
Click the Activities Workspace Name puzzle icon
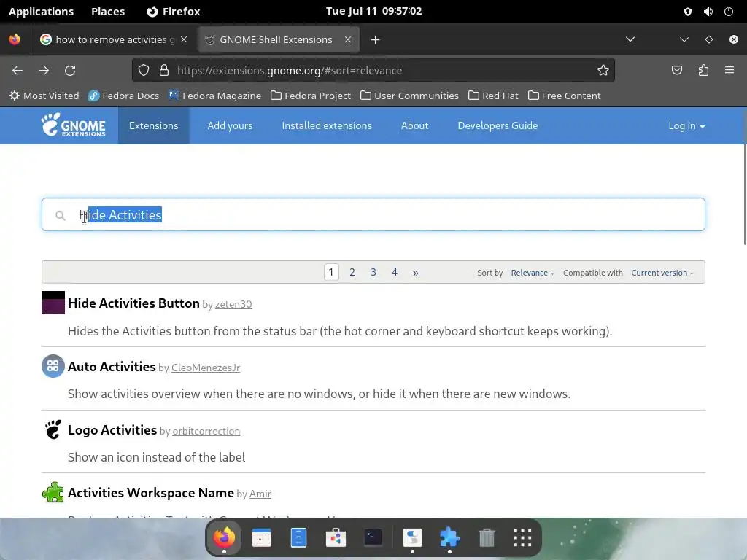click(53, 492)
